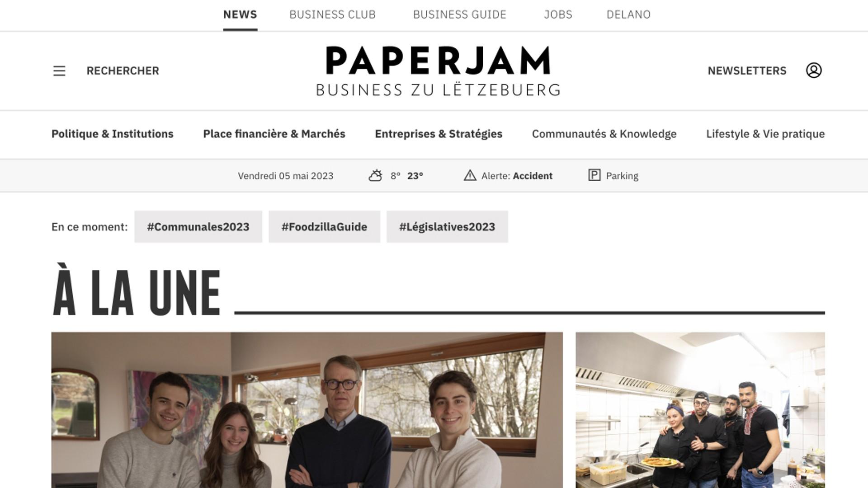This screenshot has height=488, width=868.
Task: Open the Jobs tab
Action: pyautogui.click(x=558, y=14)
